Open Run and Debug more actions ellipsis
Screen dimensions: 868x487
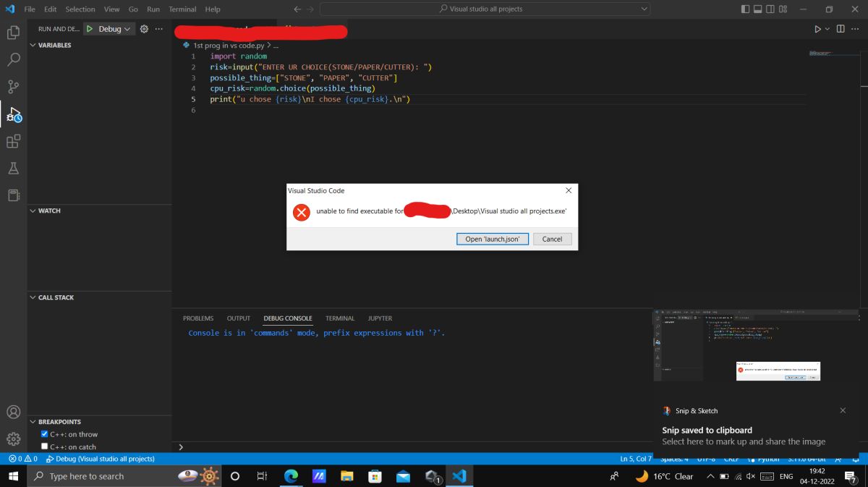[x=158, y=29]
